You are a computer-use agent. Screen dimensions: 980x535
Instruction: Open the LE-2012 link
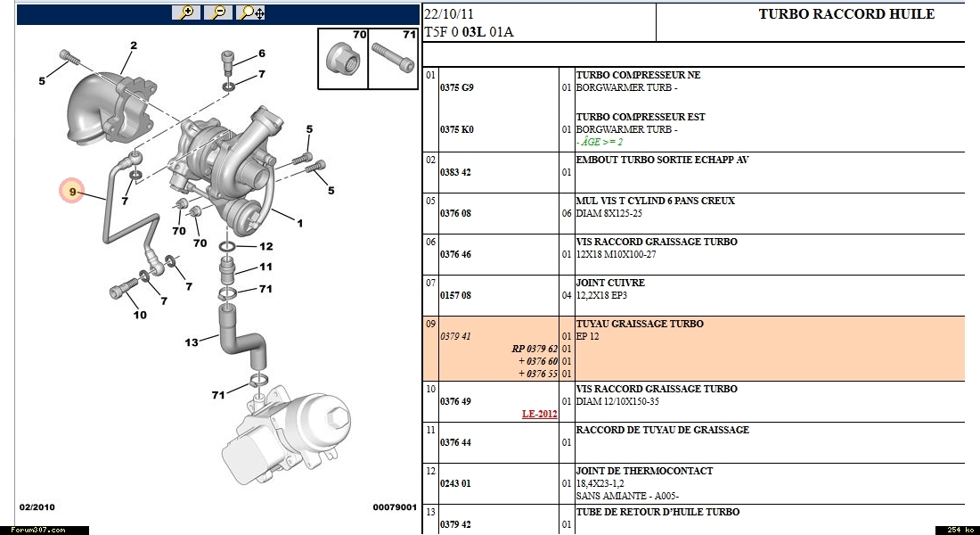(x=539, y=414)
